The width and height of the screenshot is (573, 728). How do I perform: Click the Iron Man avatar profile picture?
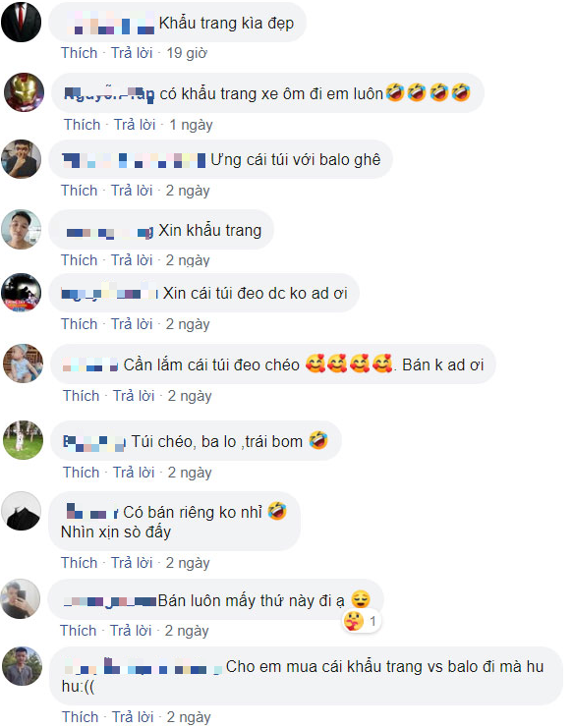click(24, 92)
